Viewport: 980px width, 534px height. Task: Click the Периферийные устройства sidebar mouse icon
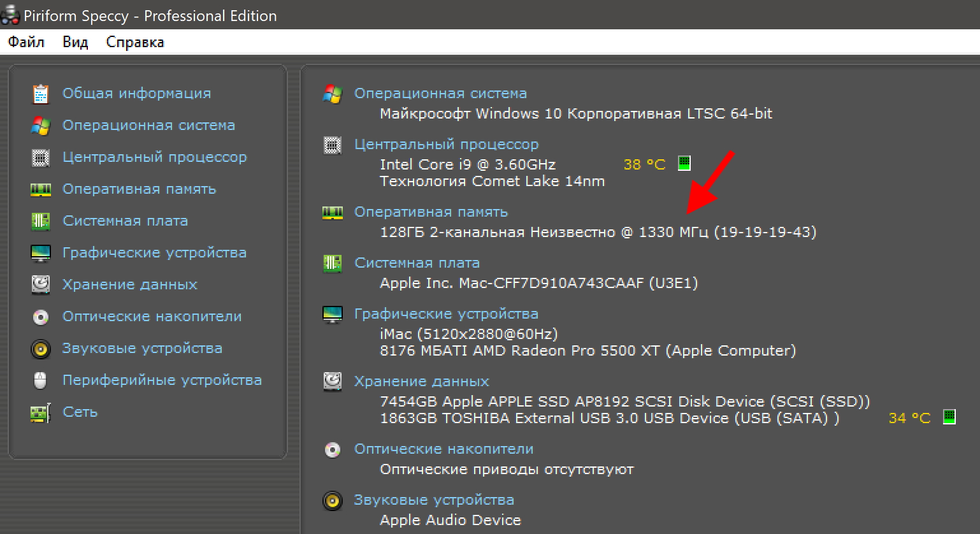(41, 380)
